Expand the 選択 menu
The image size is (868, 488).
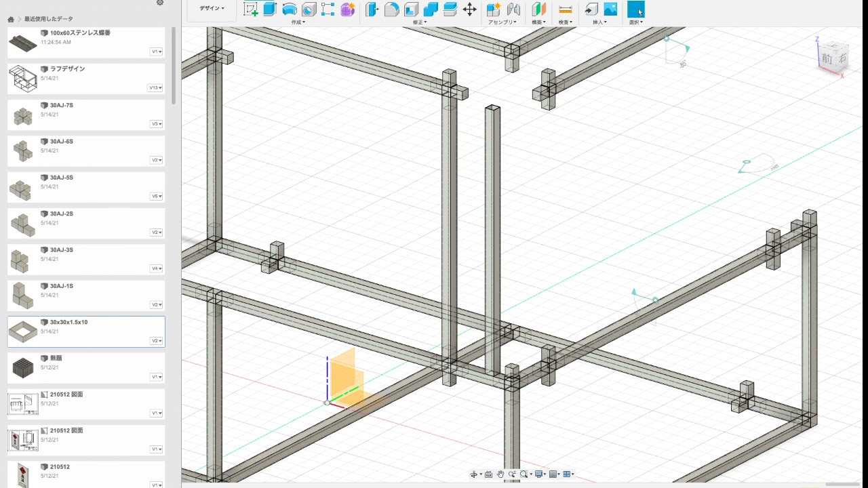tap(636, 22)
